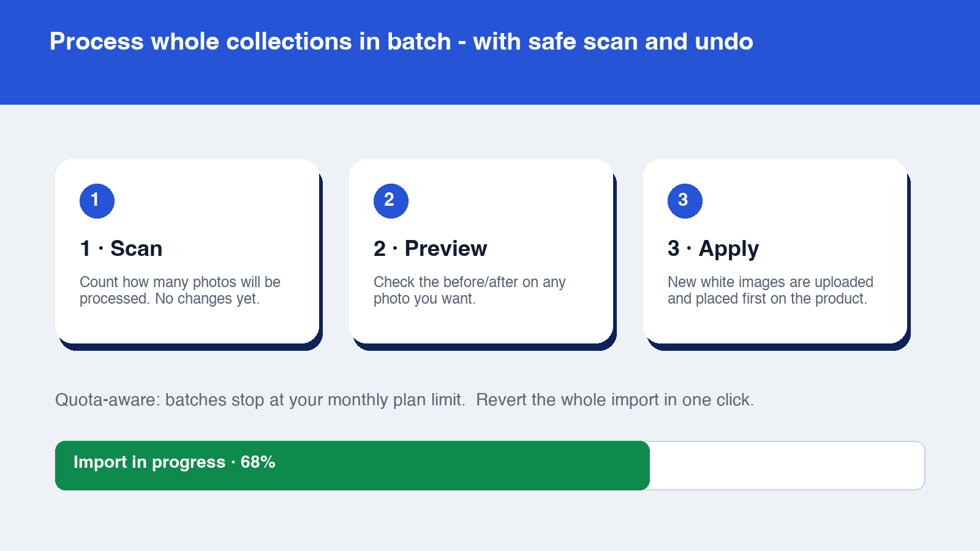980x551 pixels.
Task: Select the '1 · Scan' heading
Action: click(x=121, y=249)
